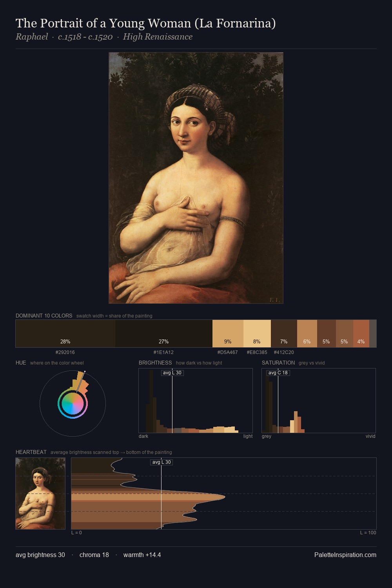Click the painting title La Fornarina heading
Viewport: 392px width, 588px height.
146,24
